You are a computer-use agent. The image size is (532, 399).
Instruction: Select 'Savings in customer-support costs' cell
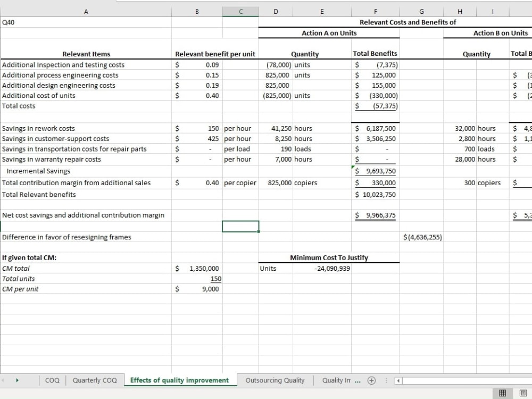[86, 138]
